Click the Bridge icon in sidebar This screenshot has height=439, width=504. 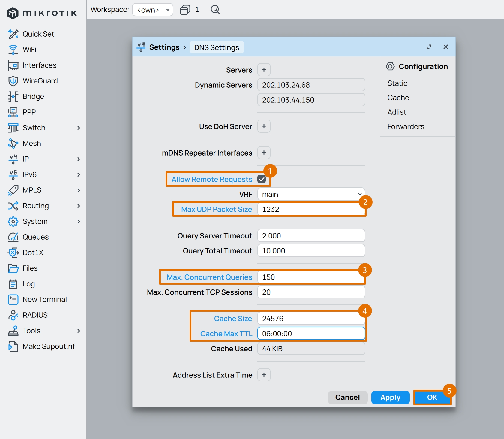(x=13, y=96)
